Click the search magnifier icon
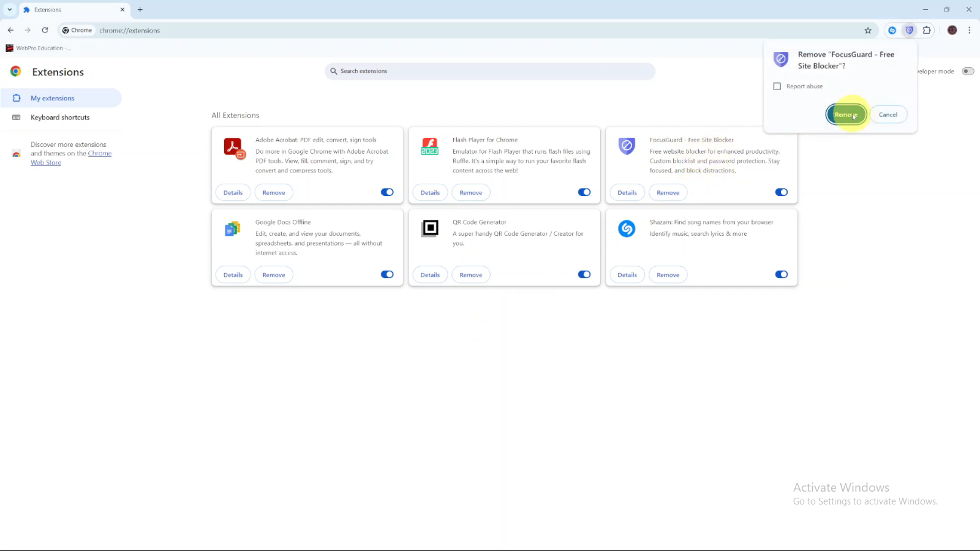Screen dimensions: 980x551 (x=334, y=71)
